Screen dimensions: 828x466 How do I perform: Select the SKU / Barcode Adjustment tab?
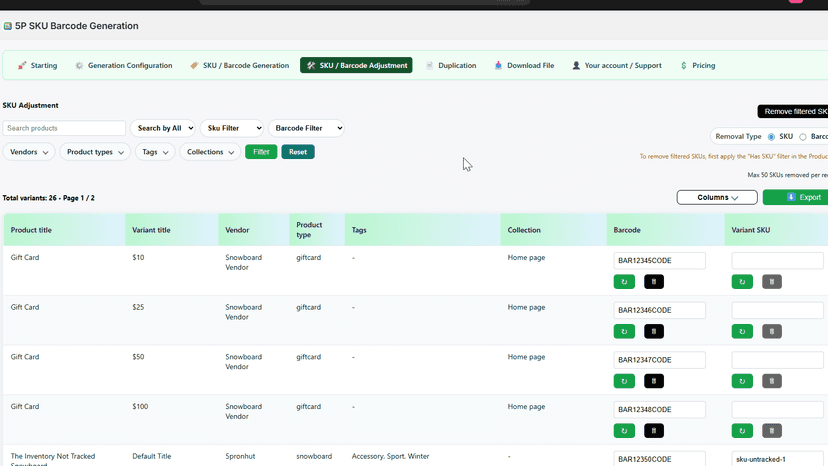(x=356, y=66)
